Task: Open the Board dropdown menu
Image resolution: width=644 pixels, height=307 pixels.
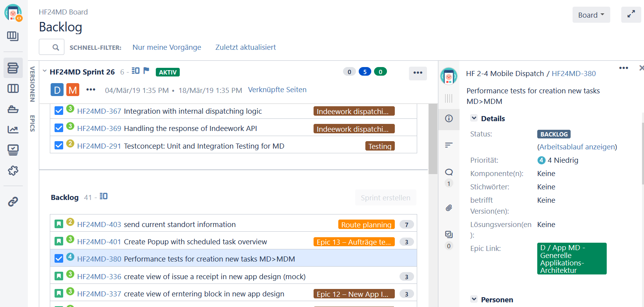Action: 591,15
